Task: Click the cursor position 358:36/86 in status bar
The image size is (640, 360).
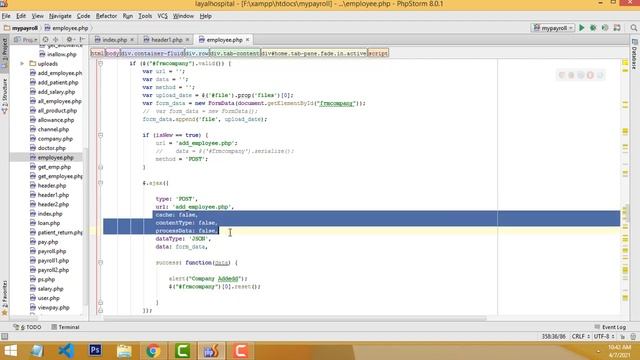Action: click(553, 336)
